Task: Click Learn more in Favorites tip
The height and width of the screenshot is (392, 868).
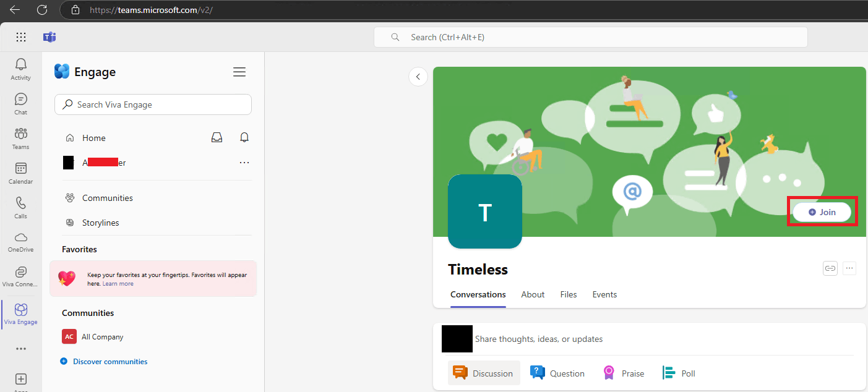Action: coord(118,284)
